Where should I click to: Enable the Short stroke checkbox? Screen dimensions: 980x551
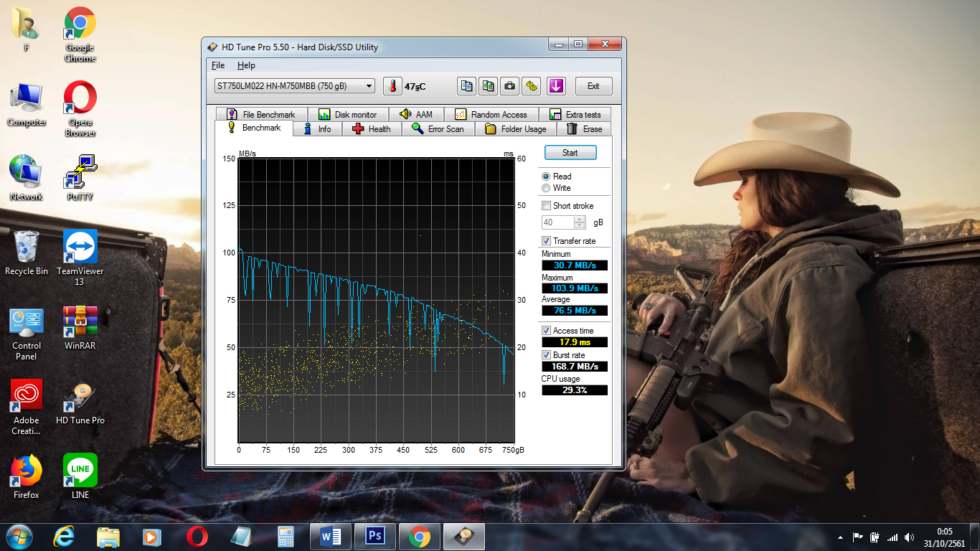point(546,206)
